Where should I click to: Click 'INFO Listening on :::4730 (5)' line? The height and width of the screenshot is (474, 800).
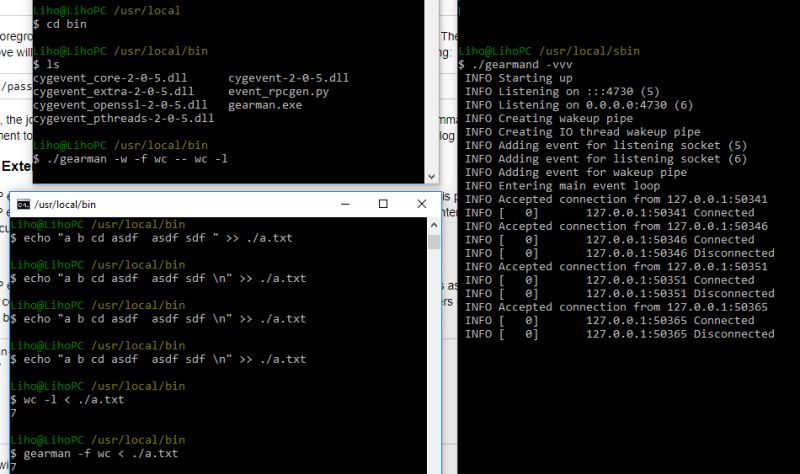(x=562, y=92)
